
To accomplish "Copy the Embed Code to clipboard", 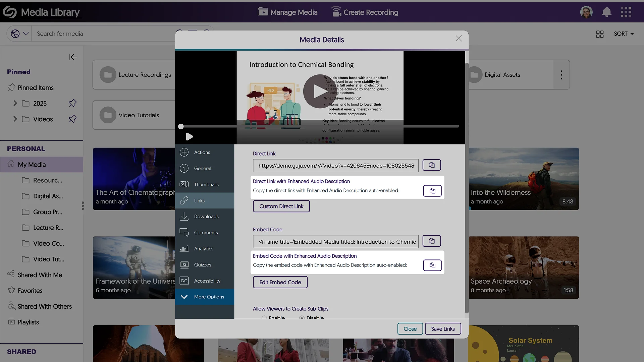I will (431, 241).
